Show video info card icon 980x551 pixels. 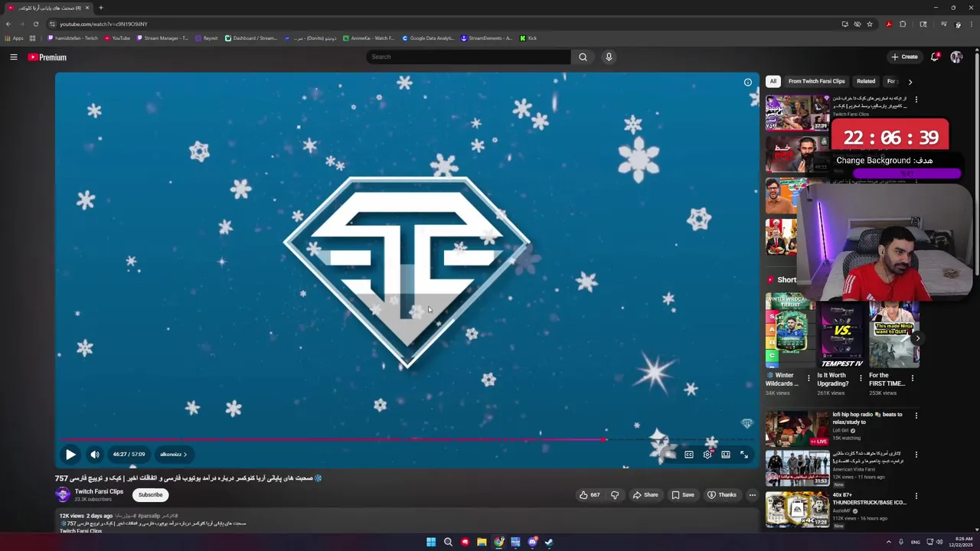coord(748,82)
